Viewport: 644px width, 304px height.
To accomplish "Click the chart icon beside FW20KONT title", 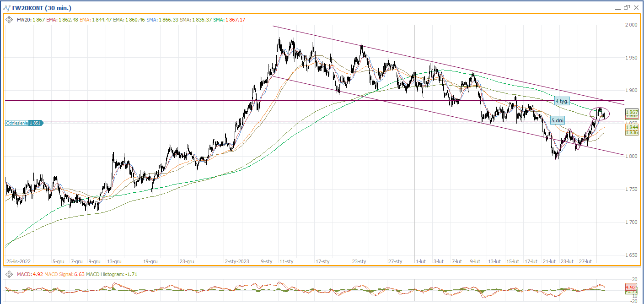I will point(6,8).
